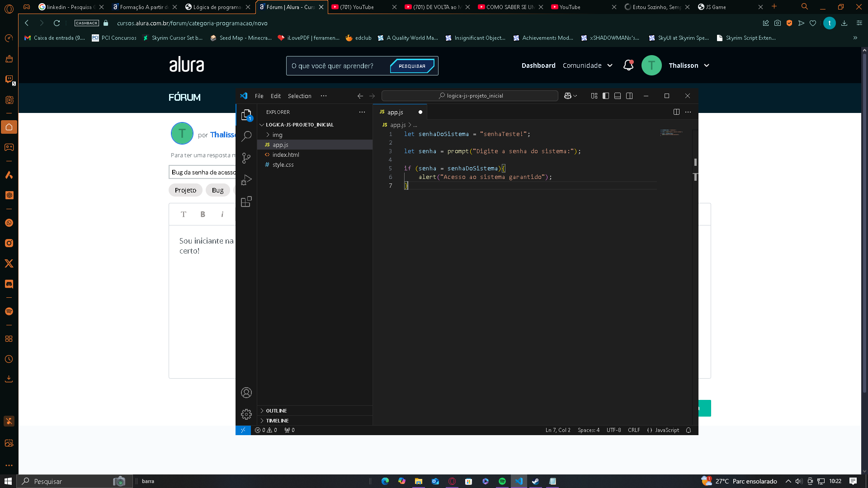Open the VS Code Manage gear menu
Viewport: 868px width, 488px height.
(x=246, y=414)
